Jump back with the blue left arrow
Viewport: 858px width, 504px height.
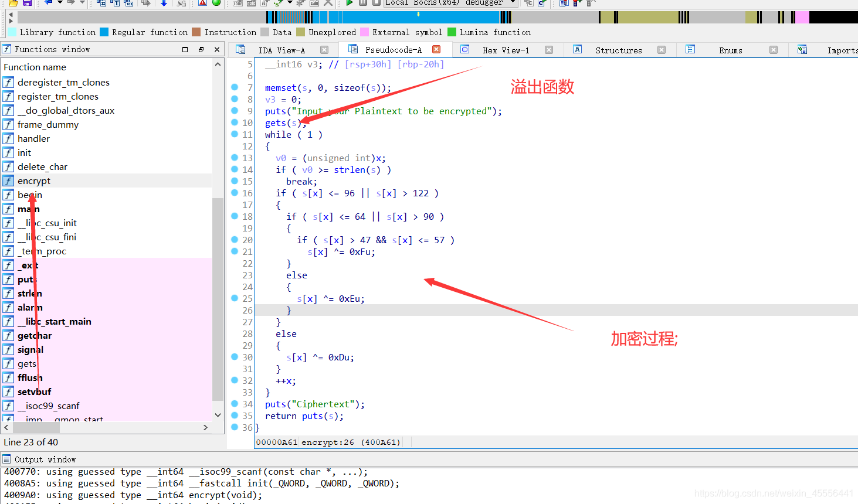point(48,2)
